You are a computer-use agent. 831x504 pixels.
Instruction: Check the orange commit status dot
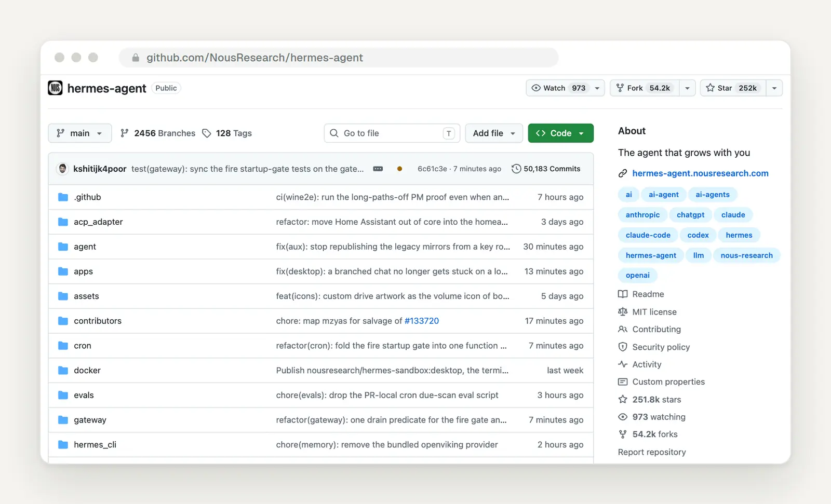click(399, 169)
